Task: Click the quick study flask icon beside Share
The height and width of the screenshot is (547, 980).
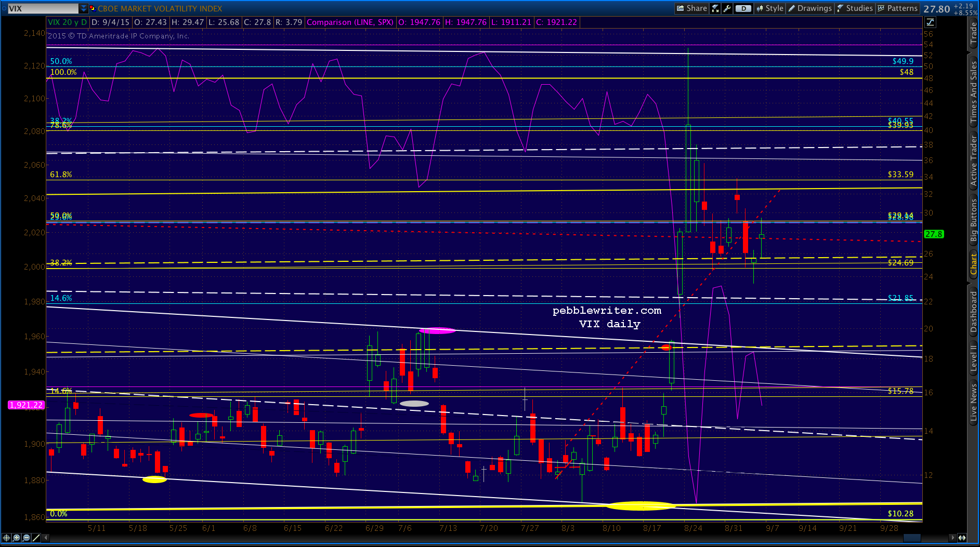Action: click(x=716, y=8)
